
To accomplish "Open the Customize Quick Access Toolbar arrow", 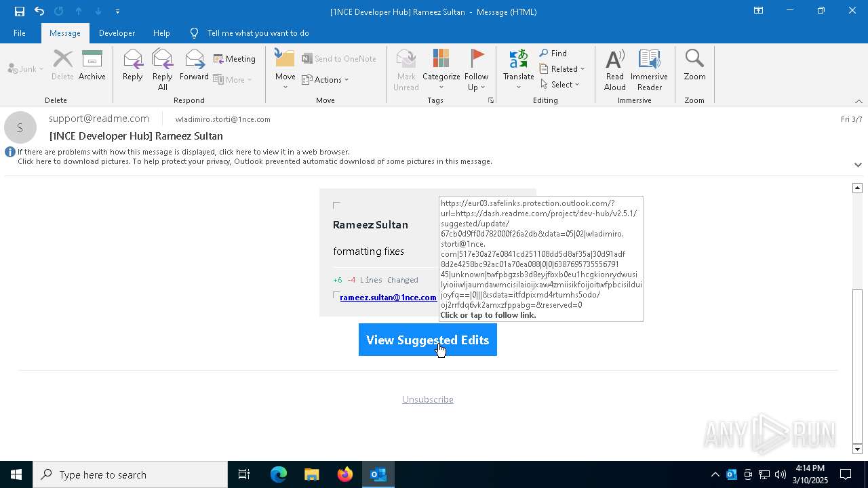I will pyautogui.click(x=117, y=12).
